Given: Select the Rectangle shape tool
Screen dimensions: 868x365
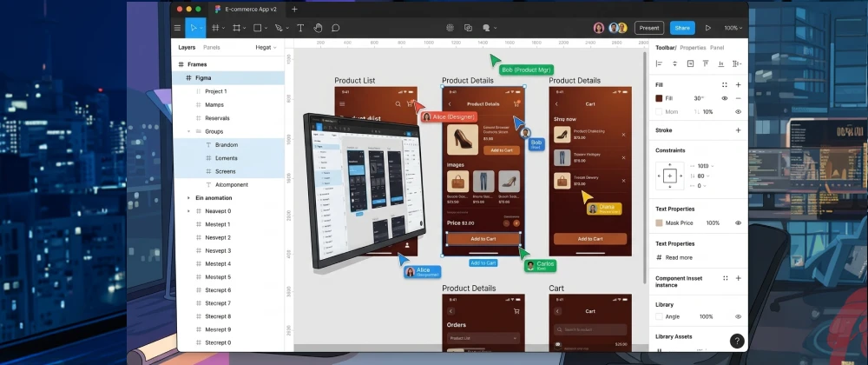Looking at the screenshot, I should [x=258, y=28].
